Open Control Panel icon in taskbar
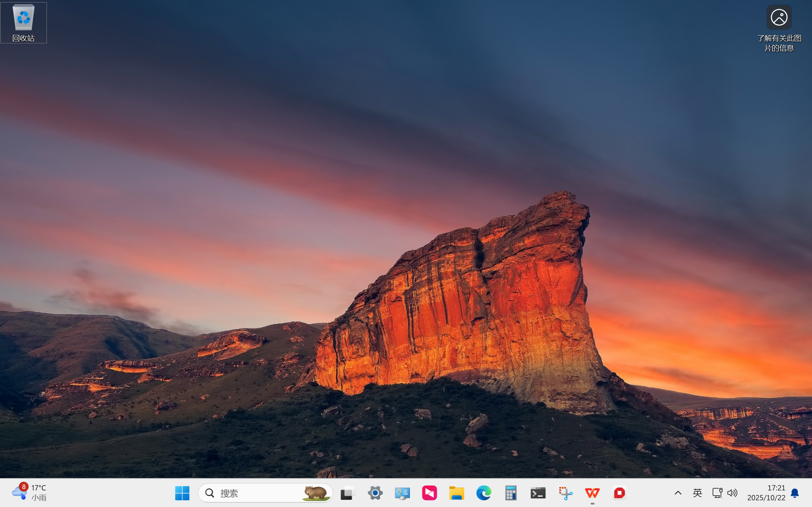Viewport: 812px width, 507px height. coord(402,493)
